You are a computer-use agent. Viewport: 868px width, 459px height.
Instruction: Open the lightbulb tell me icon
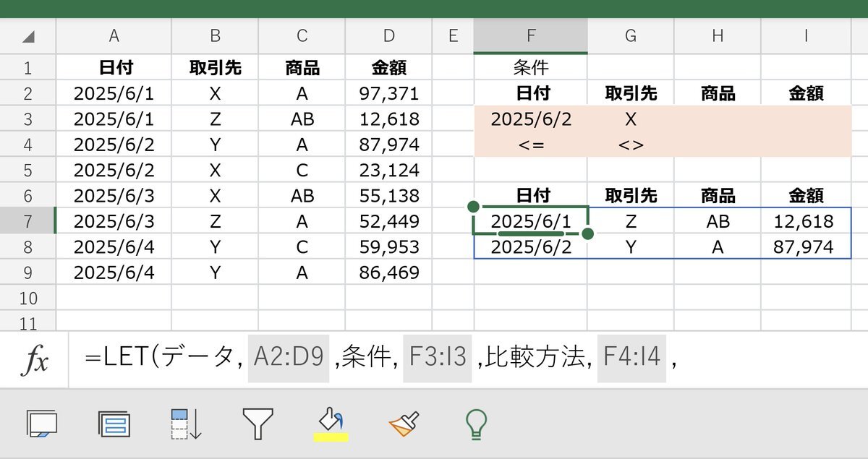(476, 424)
